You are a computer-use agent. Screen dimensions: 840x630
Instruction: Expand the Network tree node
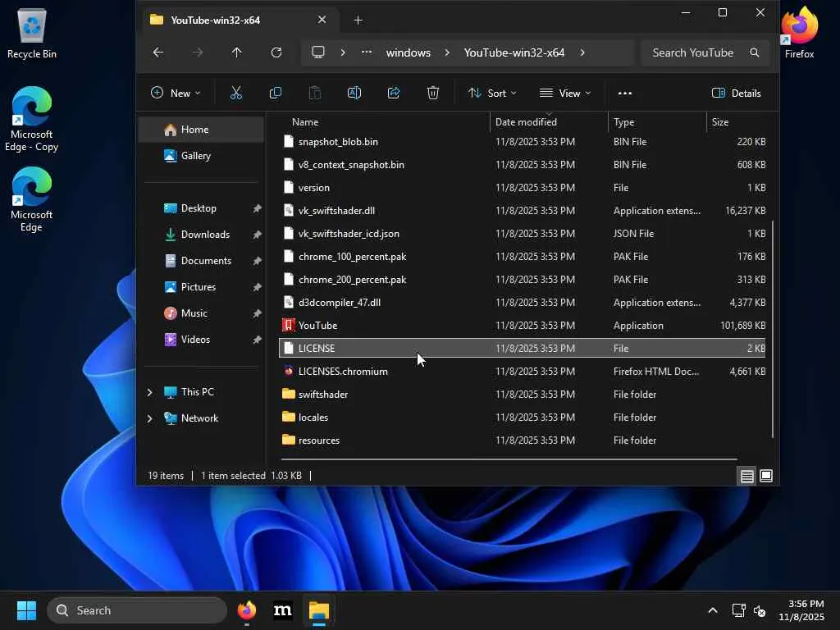pos(149,418)
